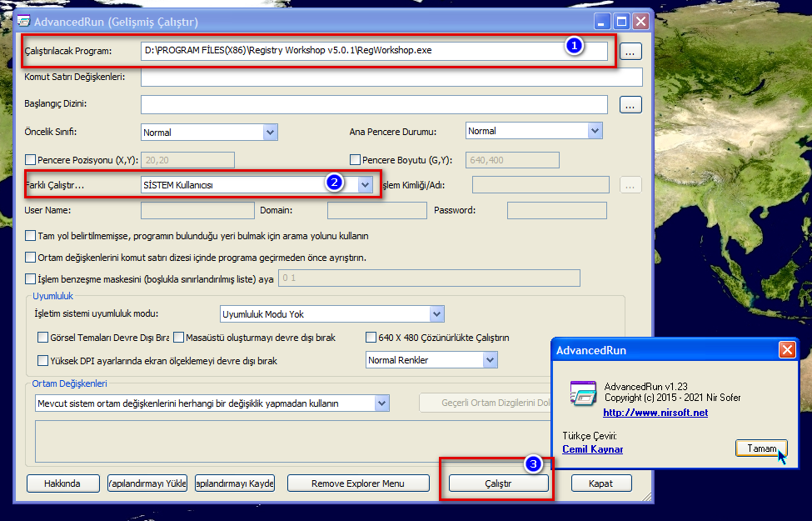Click the Çalıştırılacak Program path field

coord(374,51)
